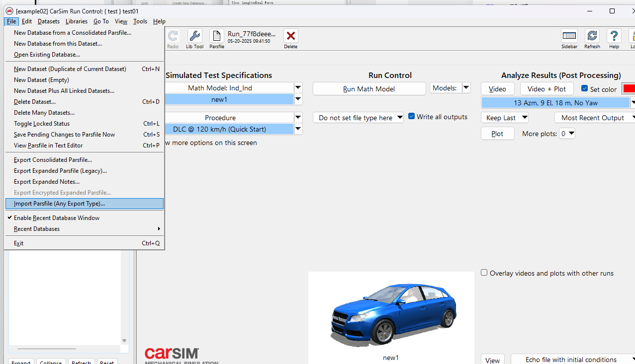Open the Libraries menu
This screenshot has height=364, width=635.
[77, 21]
